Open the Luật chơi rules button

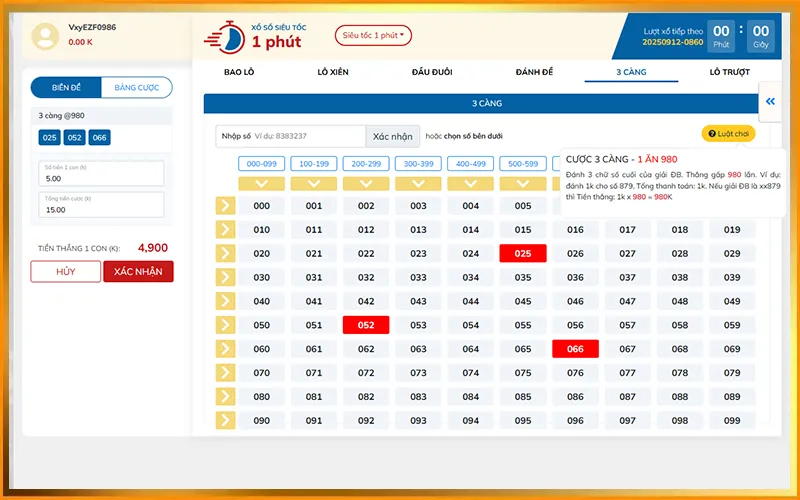[728, 134]
